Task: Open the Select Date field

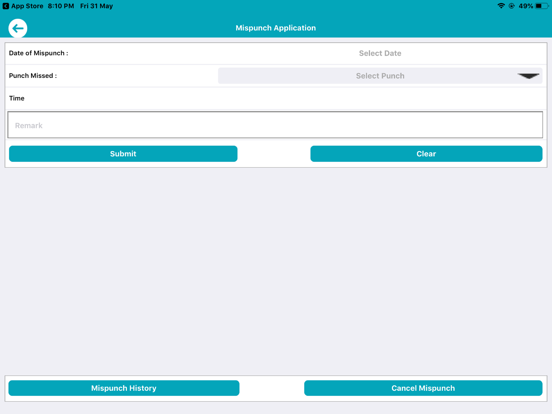Action: click(x=380, y=53)
